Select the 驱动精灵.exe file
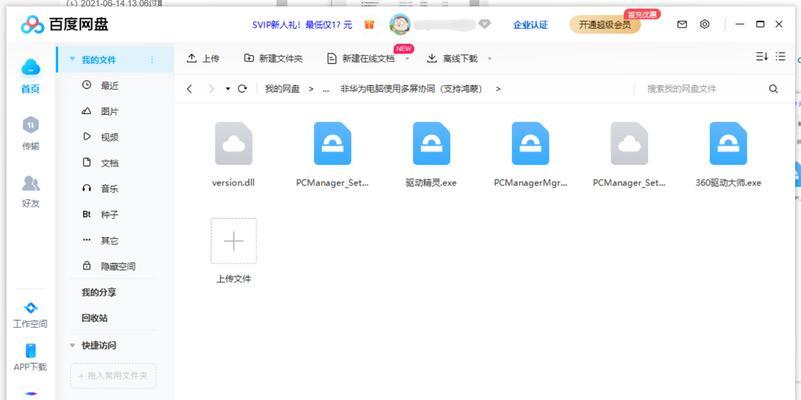Image resolution: width=801 pixels, height=400 pixels. pyautogui.click(x=431, y=155)
